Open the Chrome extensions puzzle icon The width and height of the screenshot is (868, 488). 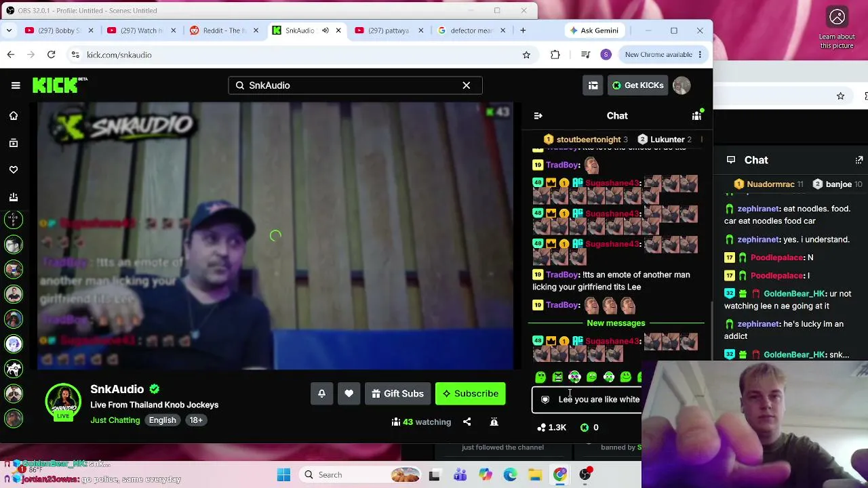coord(555,55)
